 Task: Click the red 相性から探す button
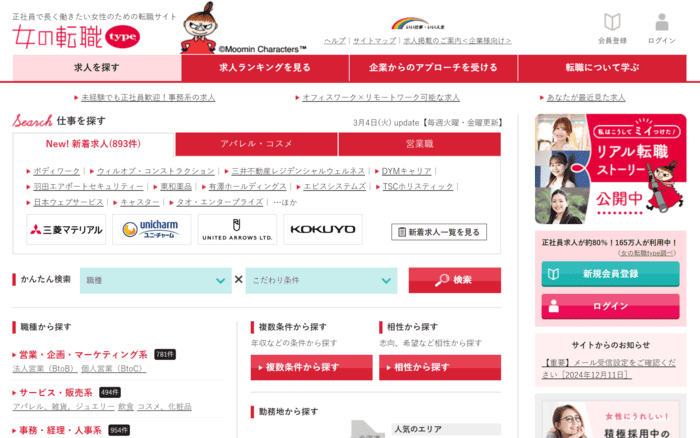click(x=440, y=367)
